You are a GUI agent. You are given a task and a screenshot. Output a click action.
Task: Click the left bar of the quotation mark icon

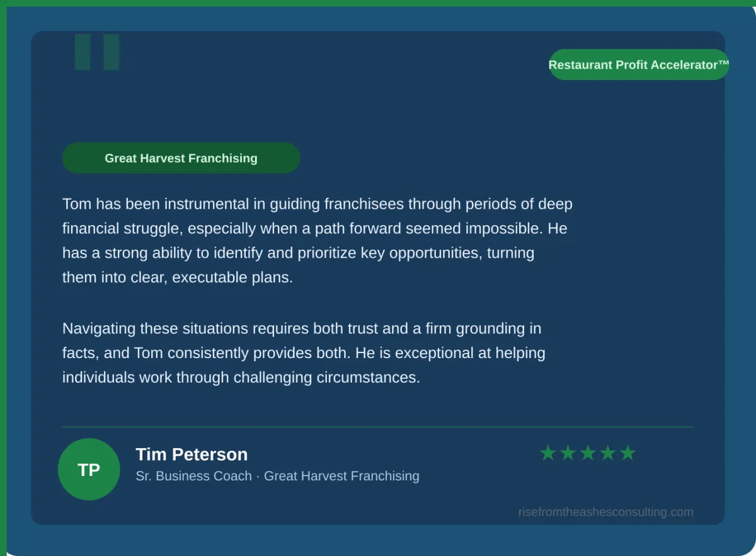coord(83,52)
